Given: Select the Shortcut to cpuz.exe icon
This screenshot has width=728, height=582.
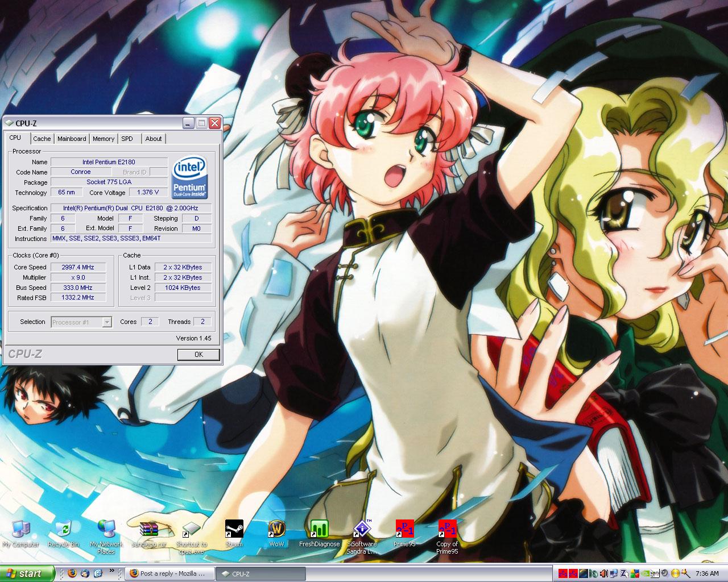Looking at the screenshot, I should [192, 537].
